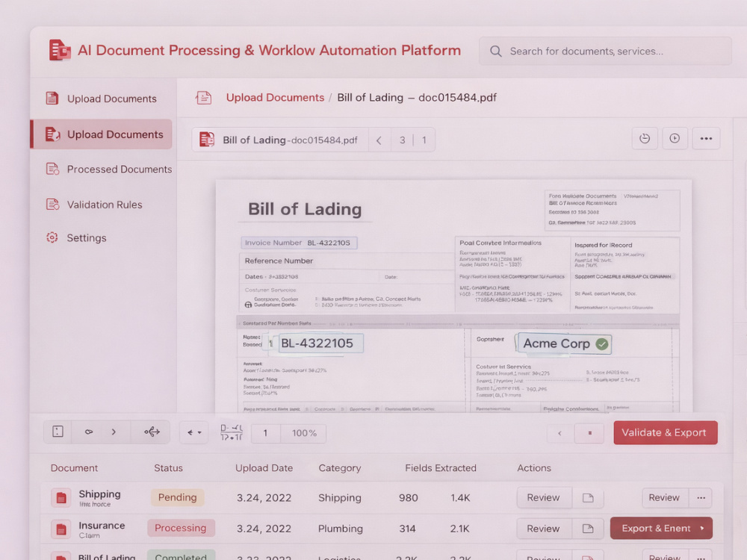
Task: Click the Plumbing category cell
Action: click(340, 529)
